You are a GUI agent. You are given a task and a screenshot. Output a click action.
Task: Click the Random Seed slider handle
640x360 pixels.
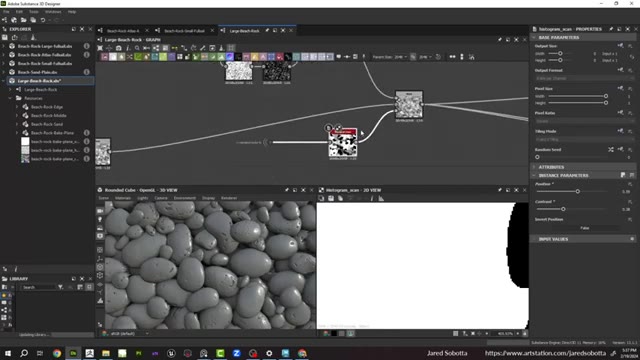(538, 157)
